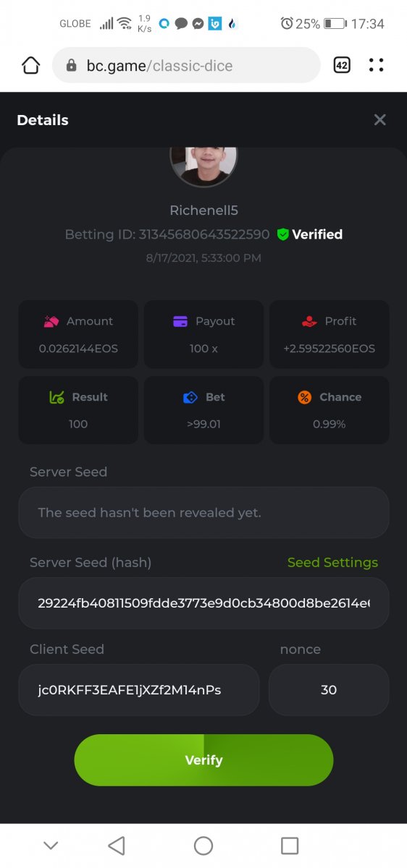Open the browser tabs counter showing 42
Image resolution: width=407 pixels, height=868 pixels.
[x=342, y=65]
